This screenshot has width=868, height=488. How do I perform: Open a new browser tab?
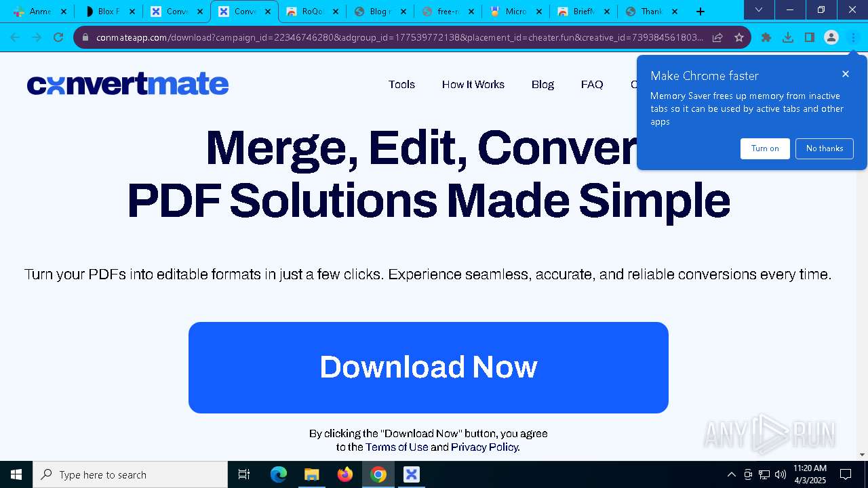click(x=701, y=12)
